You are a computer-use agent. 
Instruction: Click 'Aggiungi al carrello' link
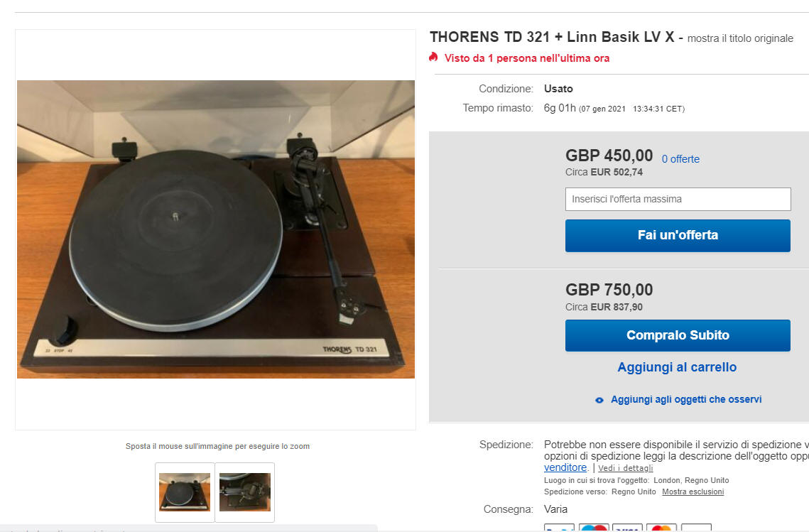[x=677, y=367]
